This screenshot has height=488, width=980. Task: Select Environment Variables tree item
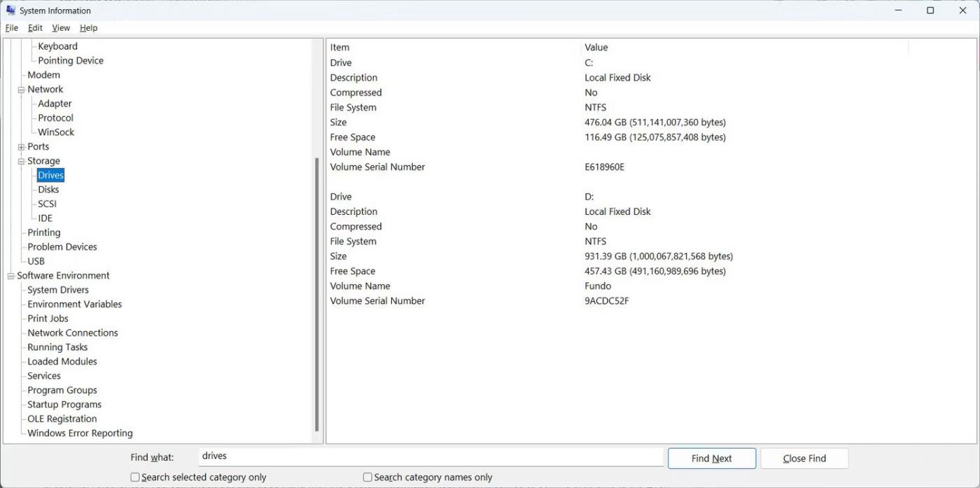[x=75, y=305]
